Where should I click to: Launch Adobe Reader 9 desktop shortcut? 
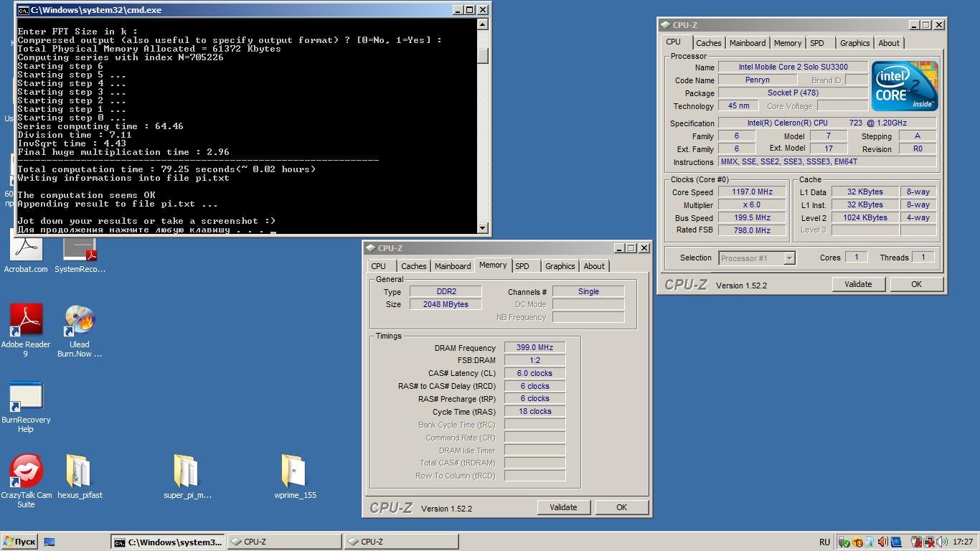click(26, 330)
